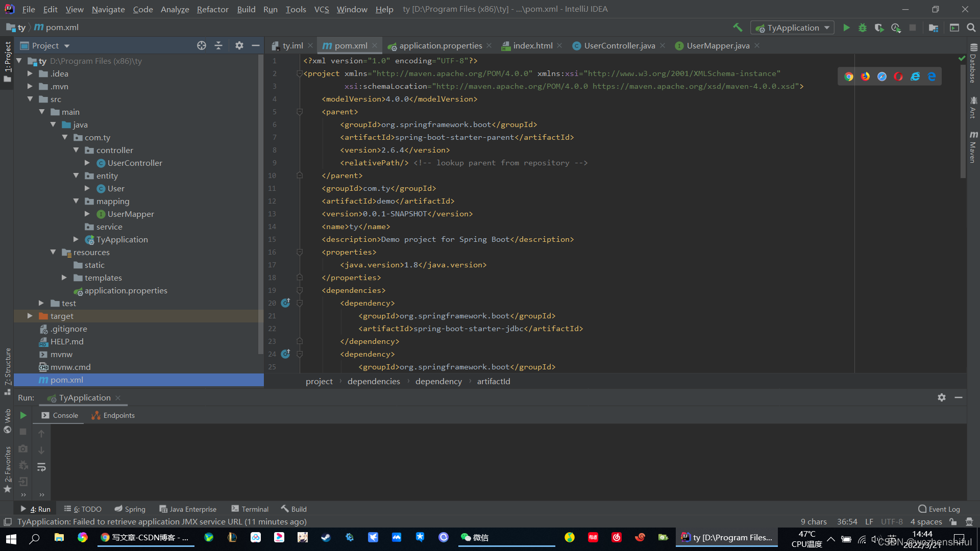980x551 pixels.
Task: Click the UTF-8 encoding status indicator
Action: [892, 521]
